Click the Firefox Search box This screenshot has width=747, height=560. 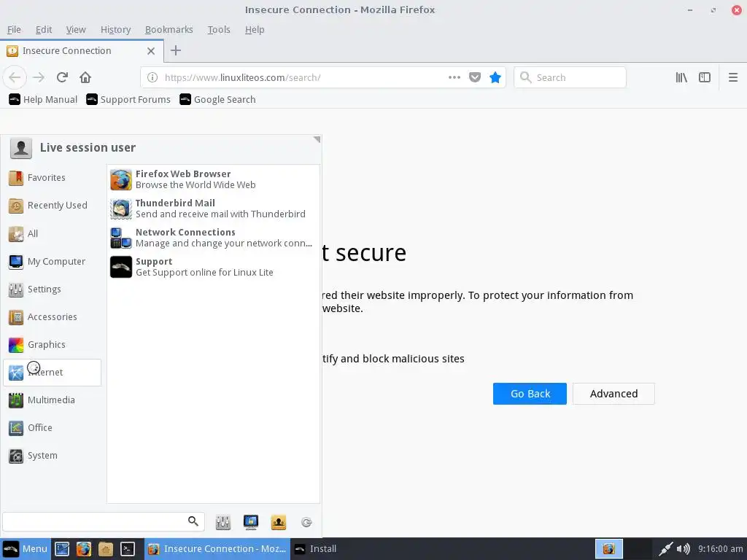[570, 77]
